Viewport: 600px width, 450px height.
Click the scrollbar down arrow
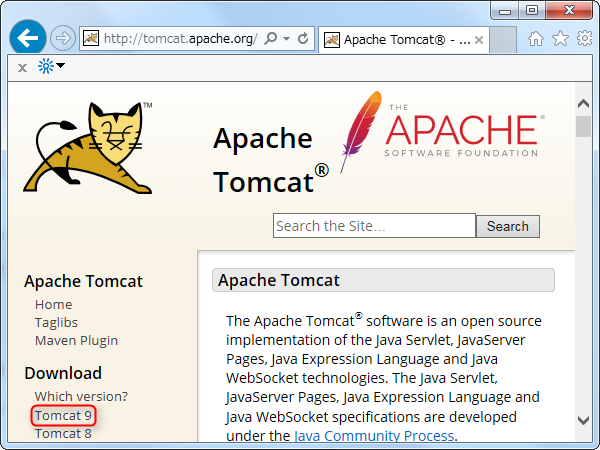point(583,421)
